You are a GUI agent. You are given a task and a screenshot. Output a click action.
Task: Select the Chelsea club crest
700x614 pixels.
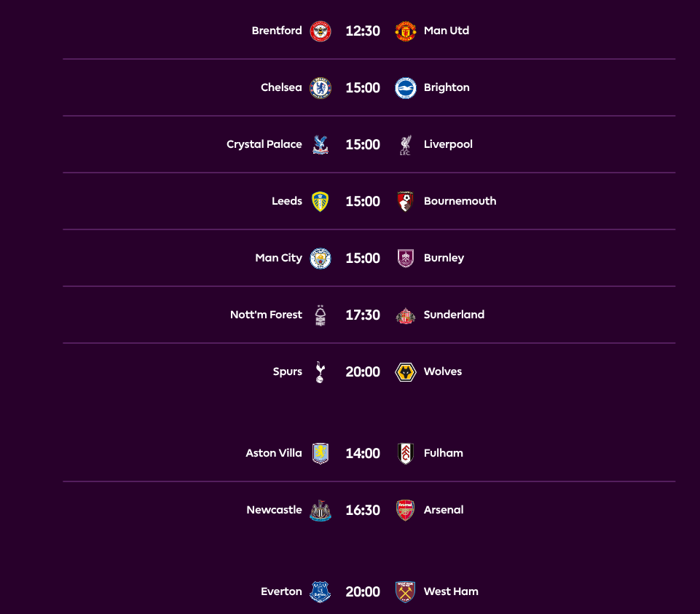coord(320,87)
